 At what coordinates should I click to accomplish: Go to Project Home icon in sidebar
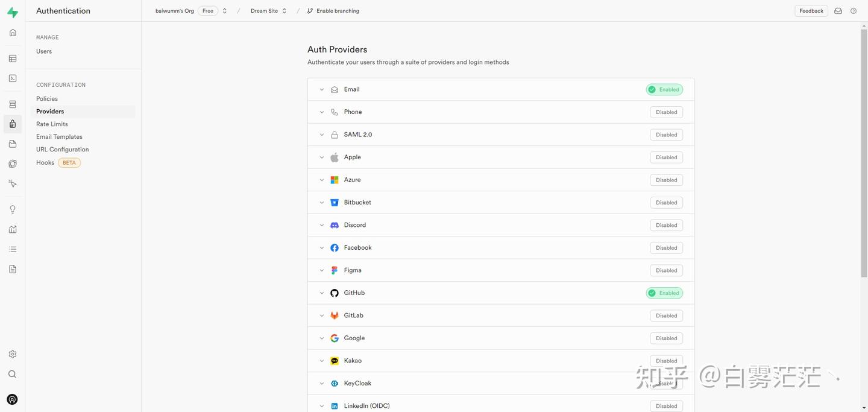click(13, 33)
